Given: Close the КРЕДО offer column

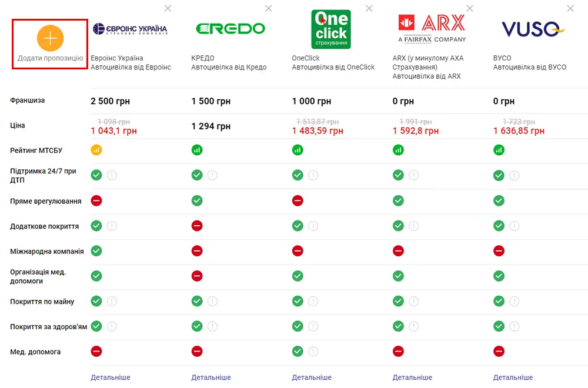Looking at the screenshot, I should (269, 8).
